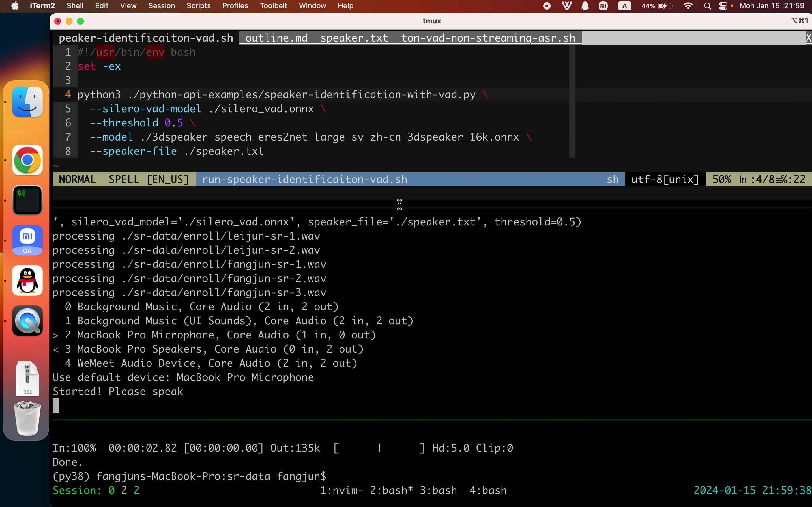Screen dimensions: 812x507
Task: Click the screen recording stop icon
Action: [x=547, y=6]
